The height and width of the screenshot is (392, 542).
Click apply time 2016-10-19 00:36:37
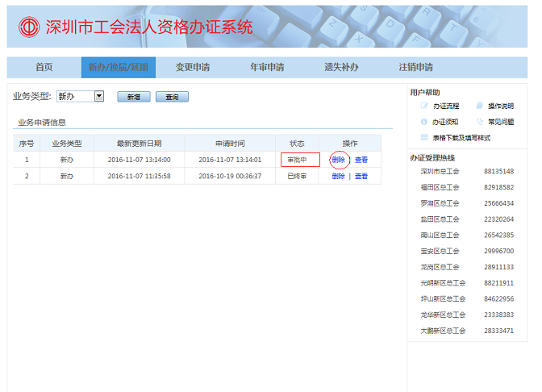[230, 176]
